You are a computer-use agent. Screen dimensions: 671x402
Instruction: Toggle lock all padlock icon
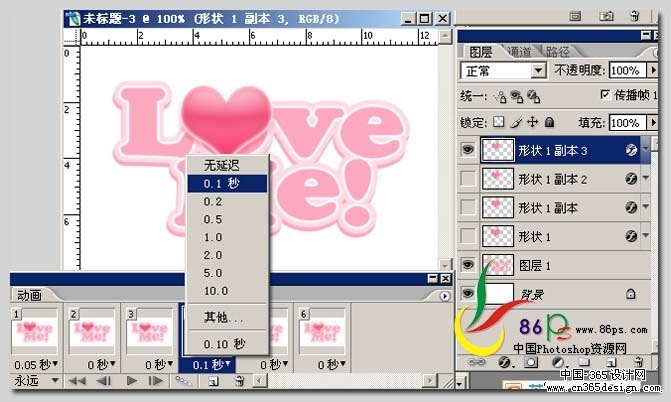(x=549, y=123)
